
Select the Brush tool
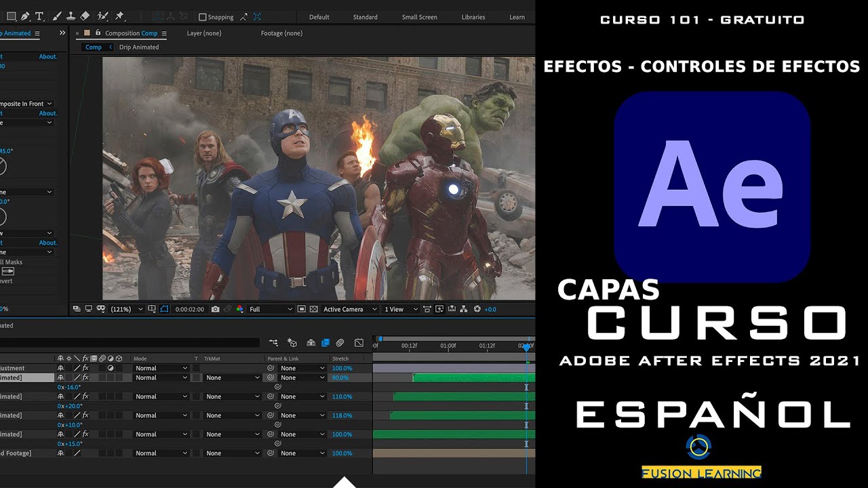(57, 16)
